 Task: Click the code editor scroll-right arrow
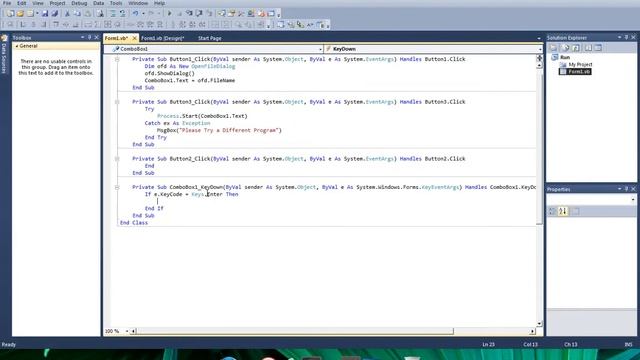coord(532,331)
